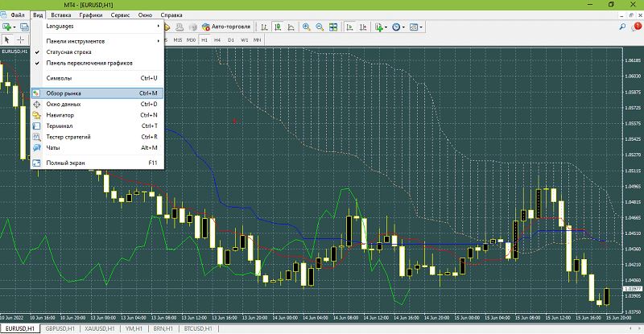Zoom out on the chart
644x334 pixels.
[320, 27]
